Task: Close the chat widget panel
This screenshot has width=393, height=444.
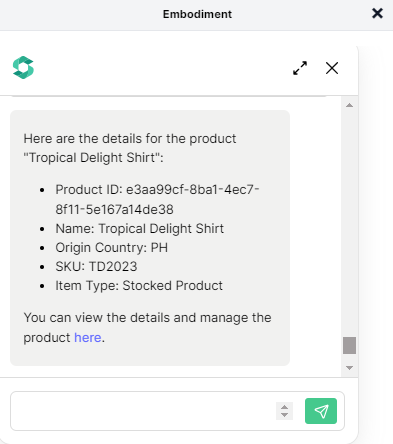Action: pyautogui.click(x=332, y=68)
